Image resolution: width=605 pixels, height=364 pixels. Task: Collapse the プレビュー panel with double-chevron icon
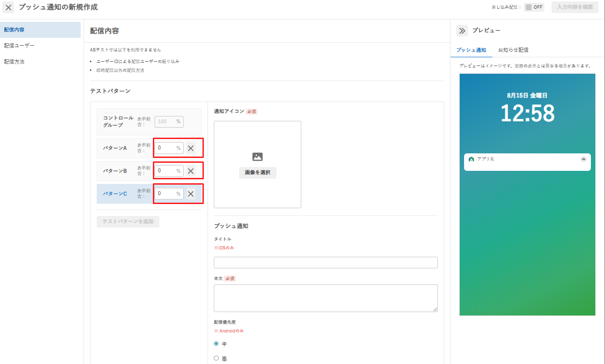tap(462, 31)
